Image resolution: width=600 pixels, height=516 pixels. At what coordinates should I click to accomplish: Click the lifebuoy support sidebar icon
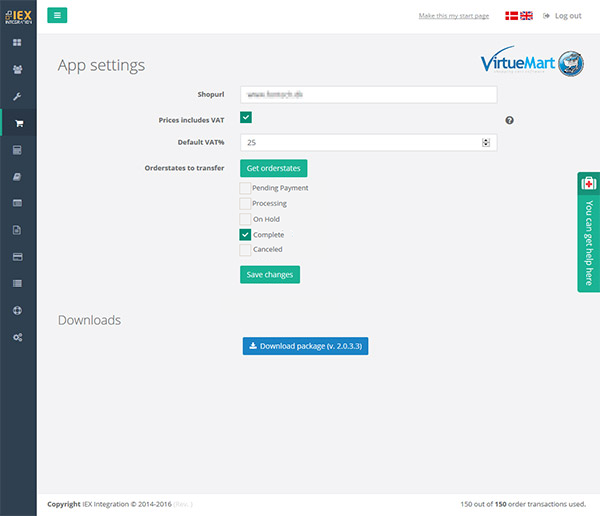17,311
